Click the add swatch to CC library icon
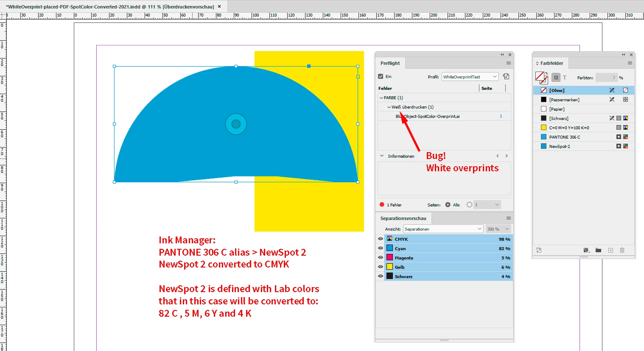The width and height of the screenshot is (644, 351). pos(538,251)
